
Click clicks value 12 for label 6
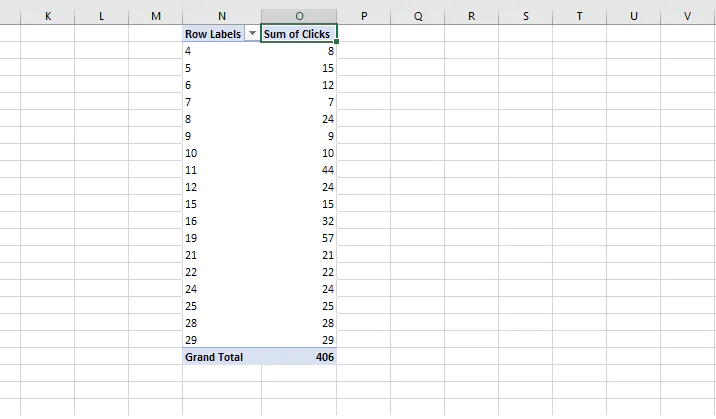tap(299, 85)
